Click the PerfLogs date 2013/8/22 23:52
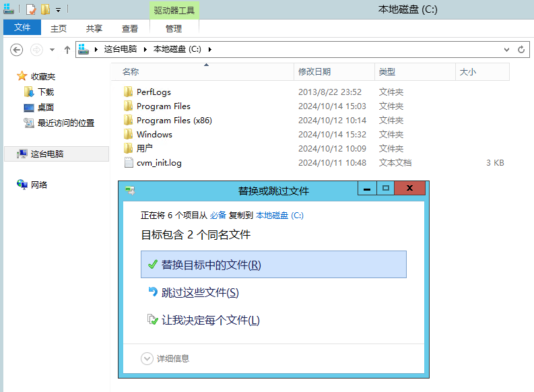The image size is (534, 392). (x=330, y=92)
